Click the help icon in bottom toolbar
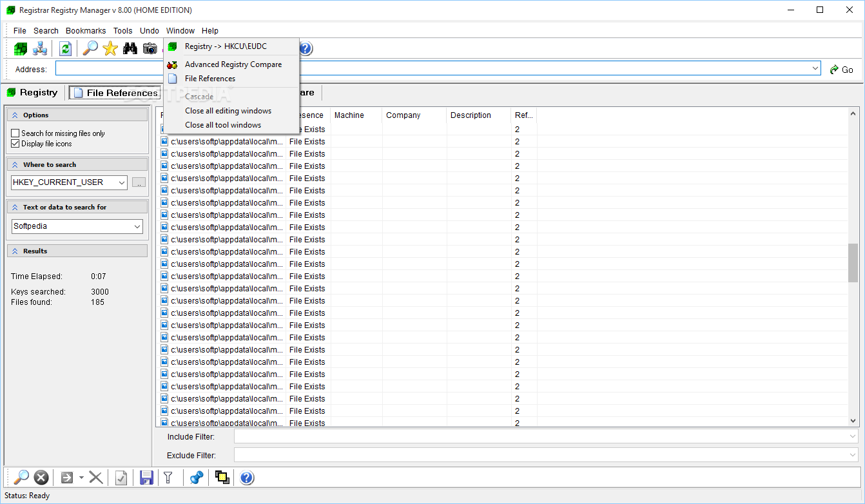The width and height of the screenshot is (865, 504). point(247,478)
